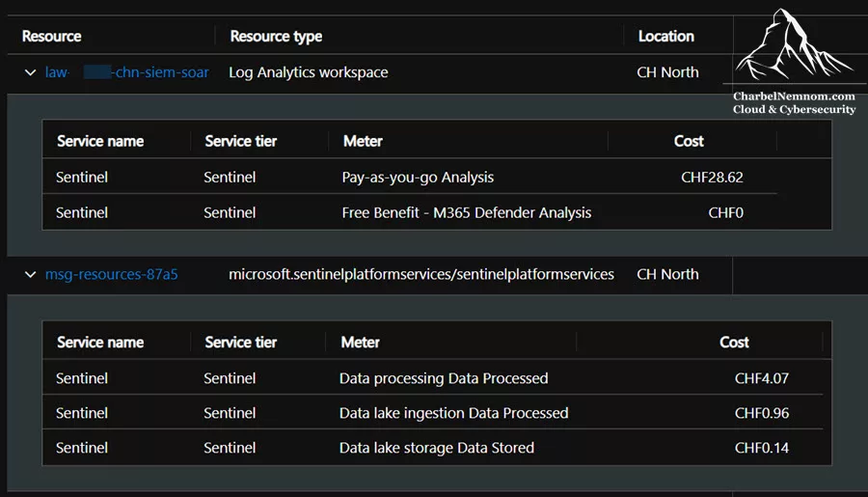Click the Service tier header in the Log Analytics table
This screenshot has width=868, height=497.
(241, 141)
